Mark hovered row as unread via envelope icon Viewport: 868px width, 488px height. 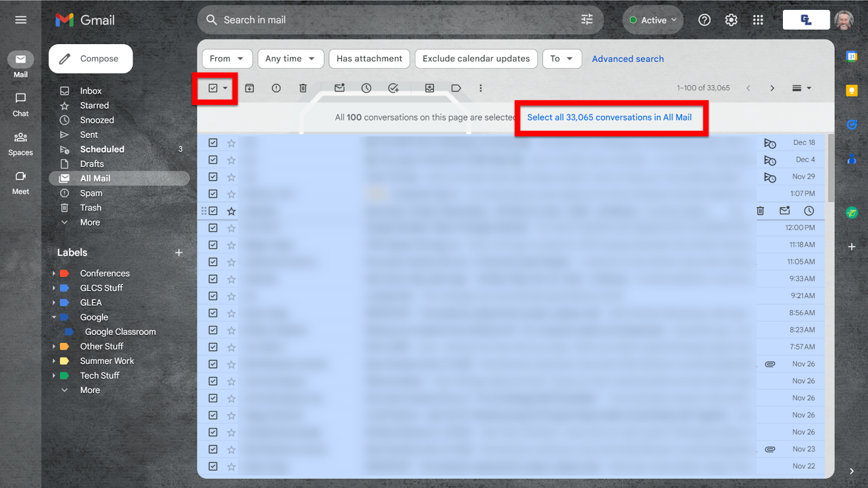click(x=784, y=211)
